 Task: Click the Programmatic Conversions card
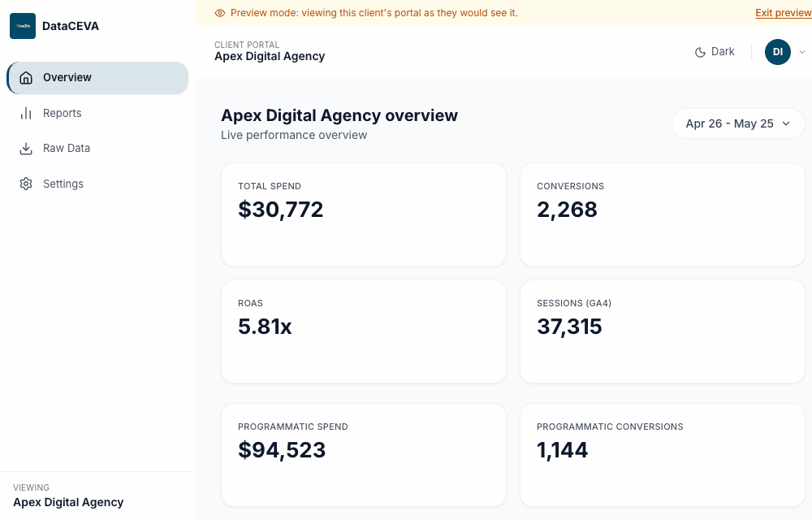pyautogui.click(x=663, y=455)
